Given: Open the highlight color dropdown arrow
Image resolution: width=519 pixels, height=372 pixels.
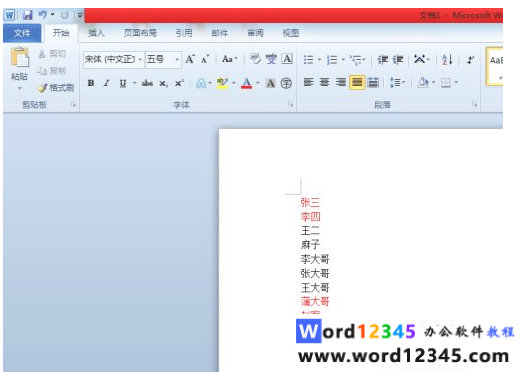Looking at the screenshot, I should (x=234, y=83).
